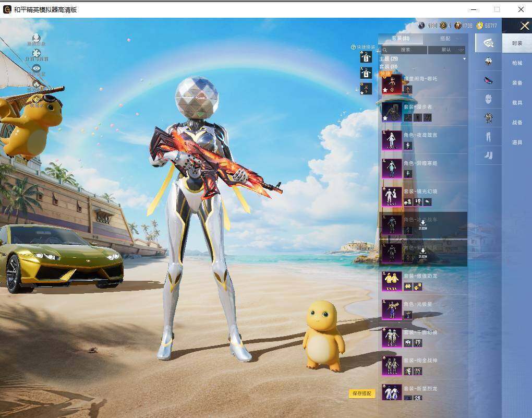The image size is (532, 418).
Task: Collapse the 主题 section triangle arrow
Action: pos(464,59)
